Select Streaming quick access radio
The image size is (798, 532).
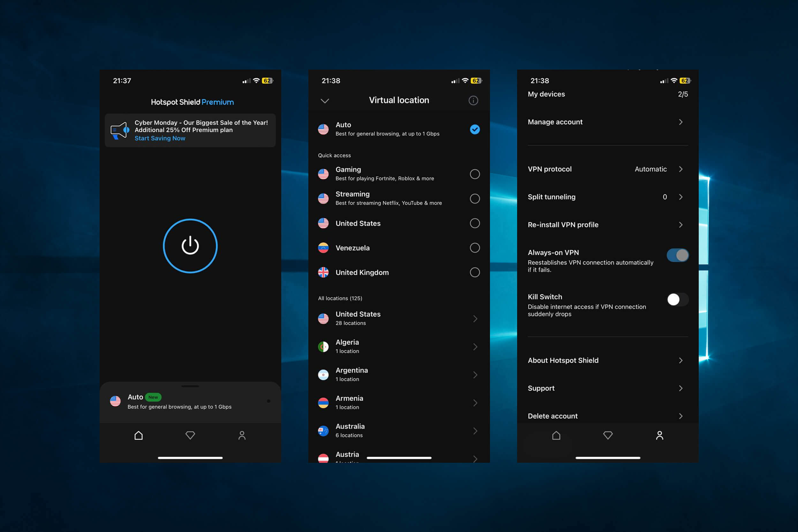(x=475, y=199)
